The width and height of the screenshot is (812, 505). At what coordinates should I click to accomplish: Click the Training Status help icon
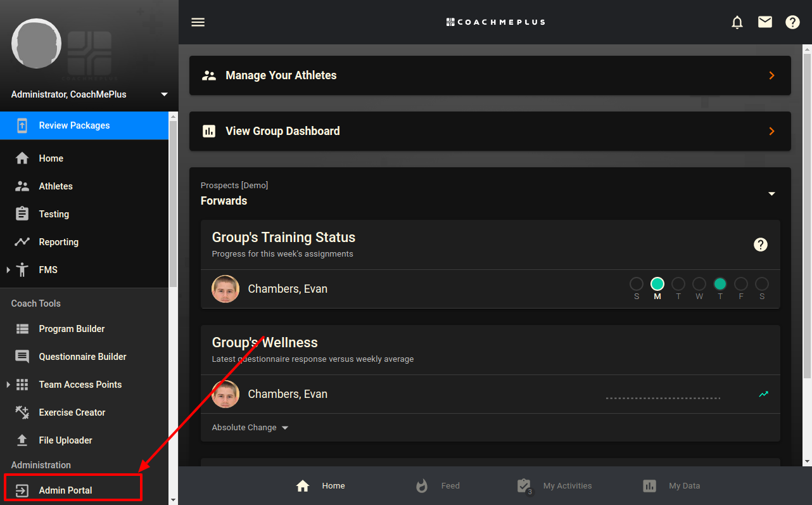point(761,245)
